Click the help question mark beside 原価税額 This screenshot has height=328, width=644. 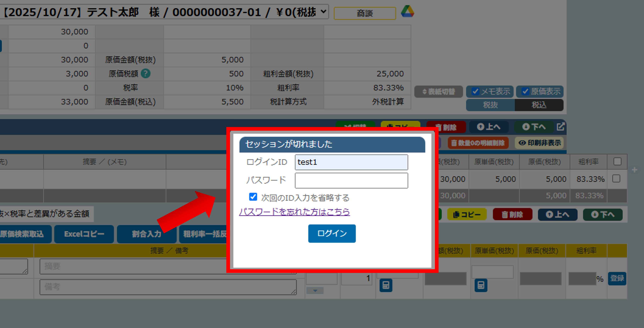coord(145,74)
